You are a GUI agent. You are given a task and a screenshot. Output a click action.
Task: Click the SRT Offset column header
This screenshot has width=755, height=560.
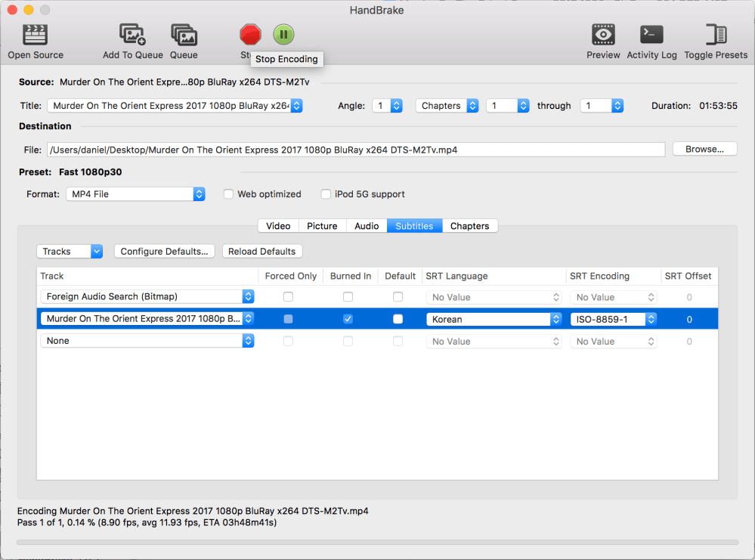(688, 276)
